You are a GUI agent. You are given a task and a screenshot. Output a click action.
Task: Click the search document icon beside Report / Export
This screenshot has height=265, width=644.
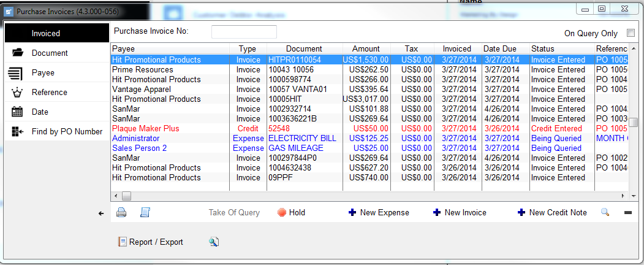coord(214,242)
